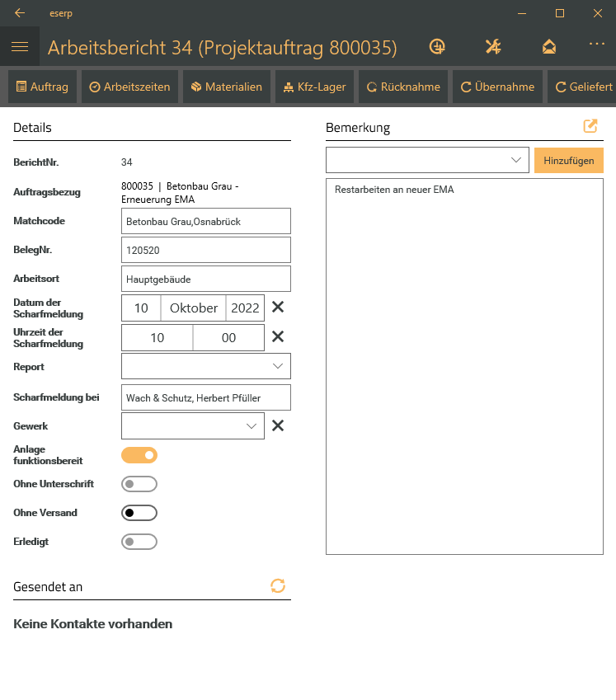The height and width of the screenshot is (700, 616).
Task: Click the clock icon in header
Action: pyautogui.click(x=438, y=47)
